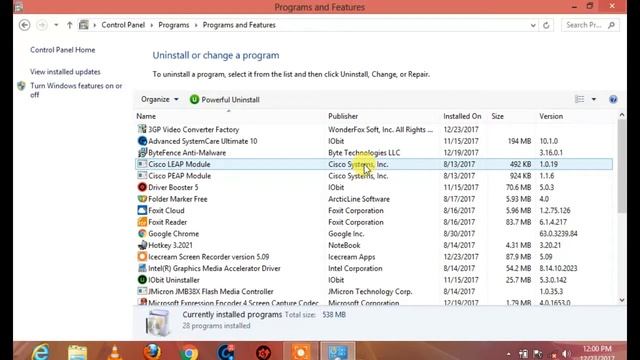The image size is (640, 360).
Task: Show hidden icons in the system tray
Action: click(x=509, y=354)
